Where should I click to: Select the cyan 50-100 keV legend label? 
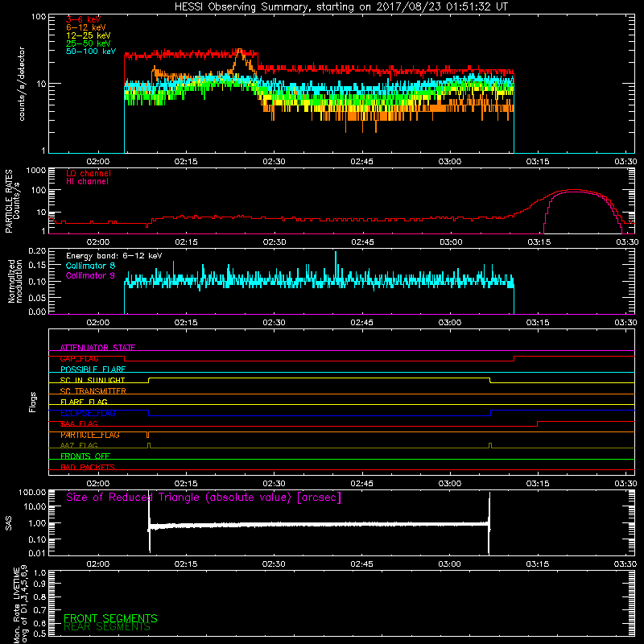91,52
